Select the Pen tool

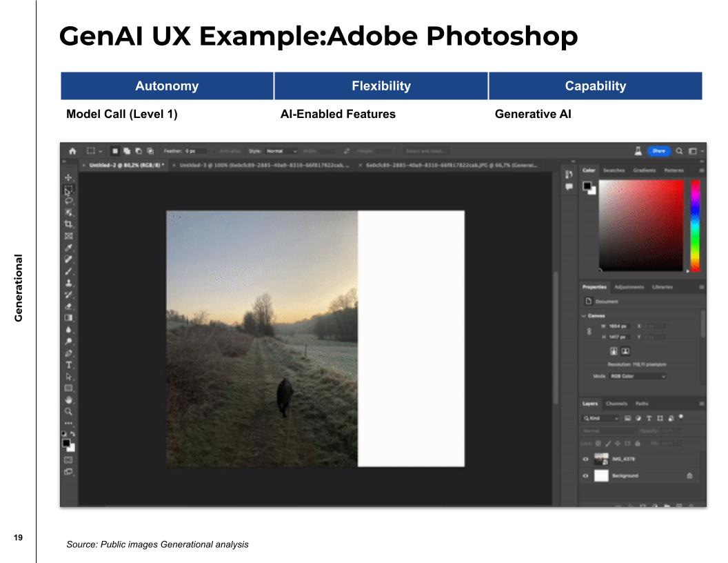pos(68,353)
